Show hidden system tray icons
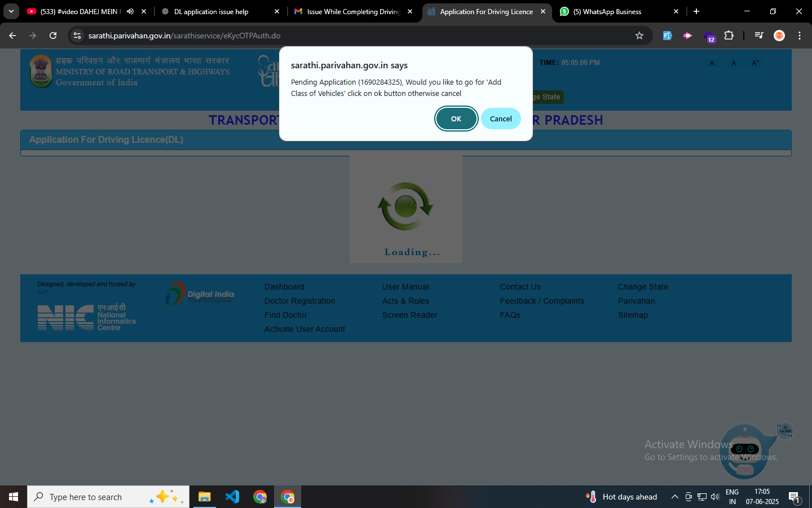 (674, 497)
